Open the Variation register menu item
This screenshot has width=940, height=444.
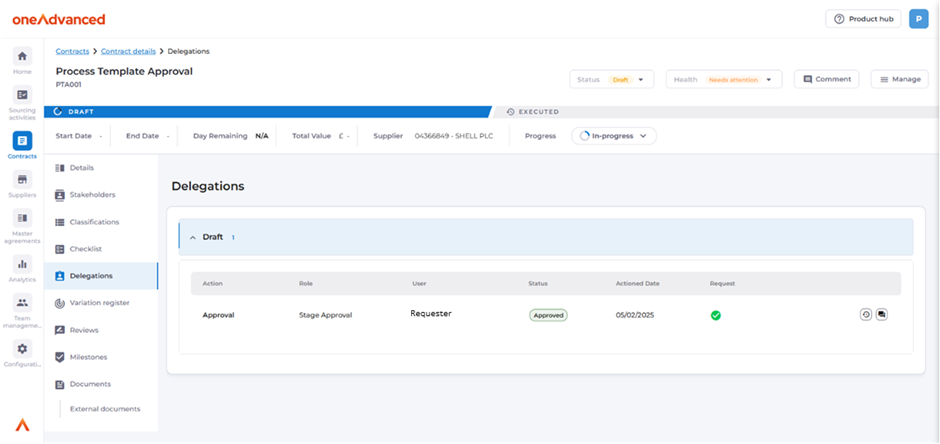pos(99,302)
